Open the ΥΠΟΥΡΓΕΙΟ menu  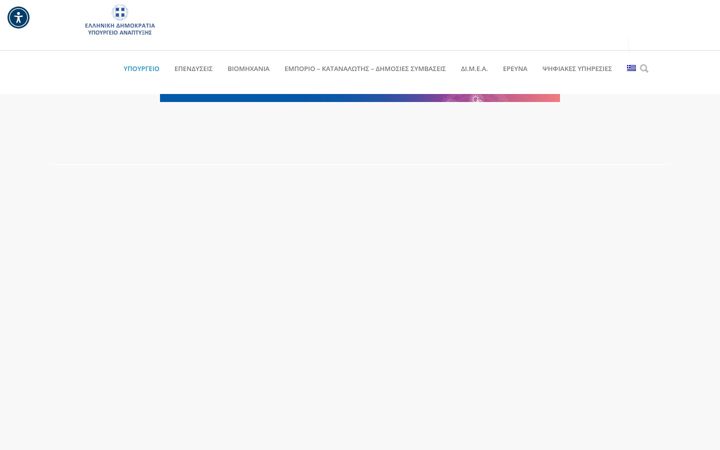141,68
